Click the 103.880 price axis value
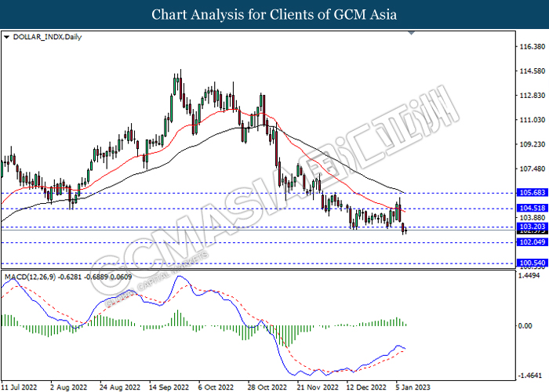549x392 pixels. [533, 218]
